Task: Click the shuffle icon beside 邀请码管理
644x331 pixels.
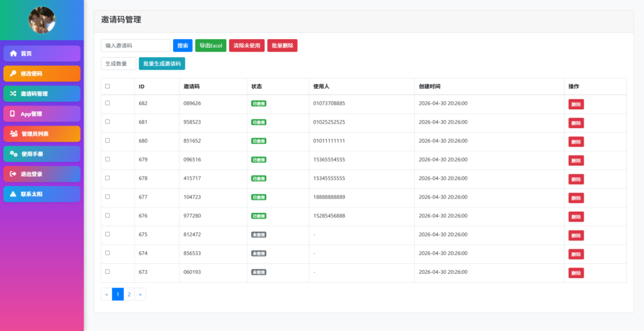Action: tap(13, 94)
